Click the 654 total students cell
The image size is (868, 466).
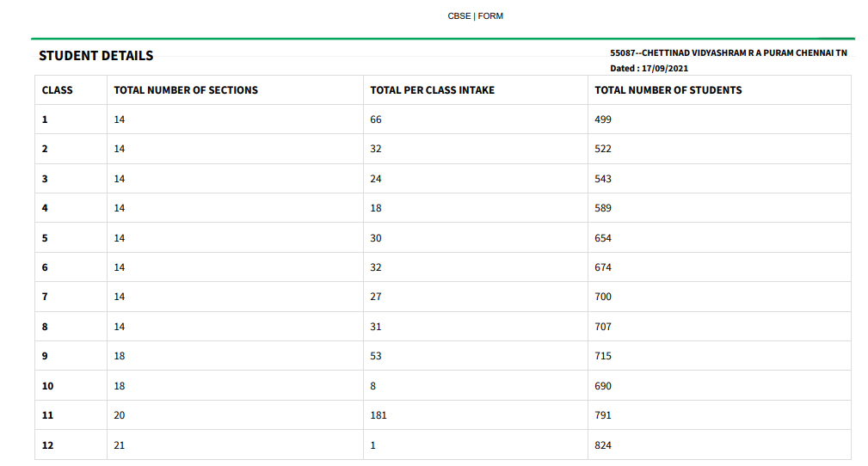[719, 238]
